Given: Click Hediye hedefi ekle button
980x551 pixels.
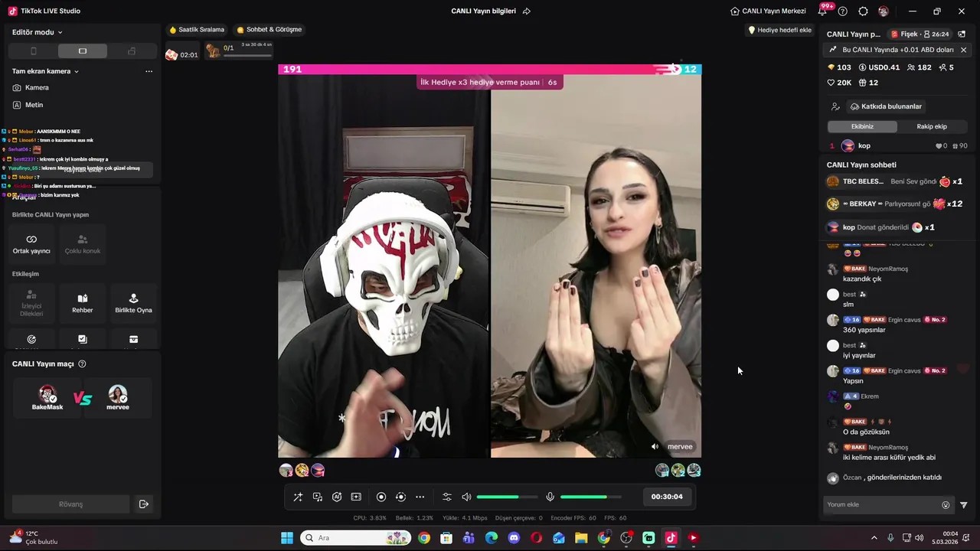Looking at the screenshot, I should pos(779,30).
